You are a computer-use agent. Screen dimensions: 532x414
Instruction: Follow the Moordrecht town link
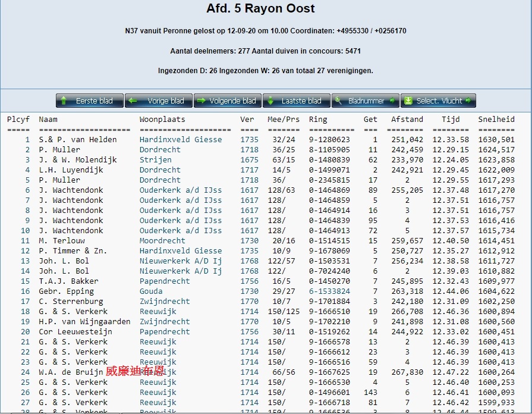tap(162, 241)
